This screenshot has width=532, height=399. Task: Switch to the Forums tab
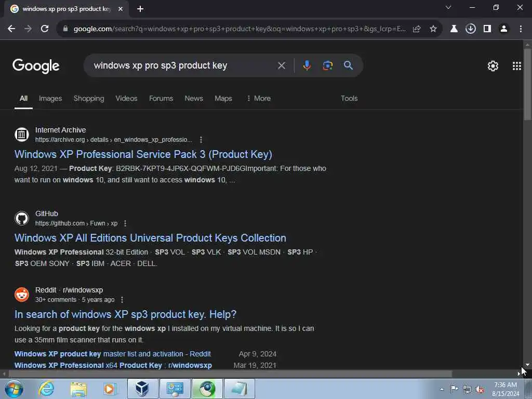[161, 98]
